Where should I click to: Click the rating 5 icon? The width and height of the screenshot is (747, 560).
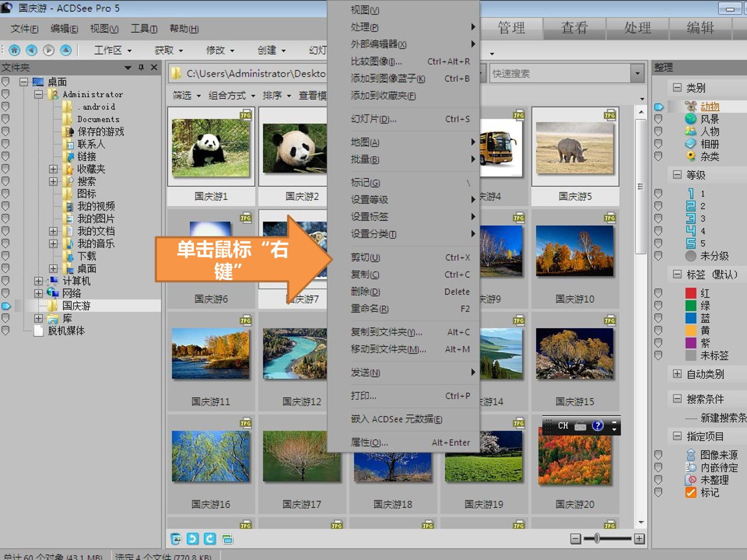tap(690, 243)
